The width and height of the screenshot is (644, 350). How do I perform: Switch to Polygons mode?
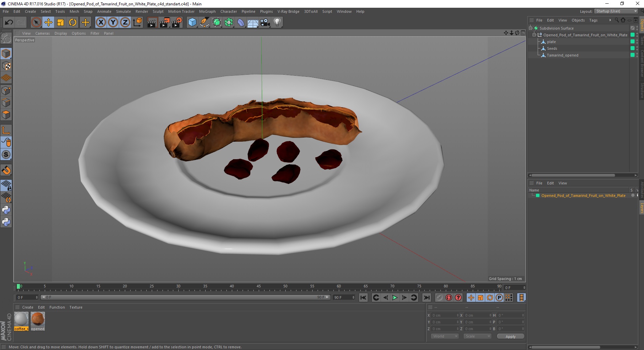(x=6, y=115)
